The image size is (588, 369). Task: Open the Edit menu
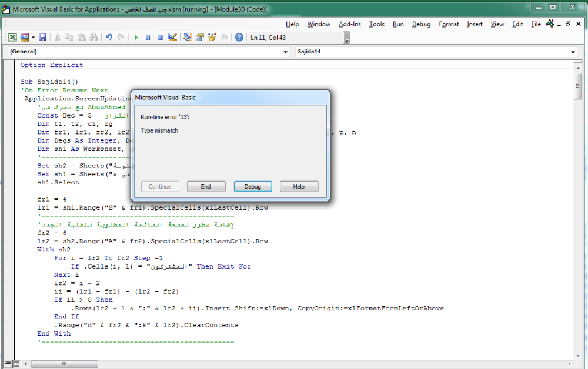517,24
